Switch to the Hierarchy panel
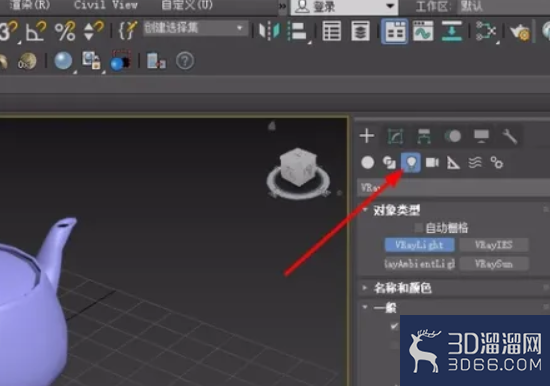Viewport: 550px width, 386px height. pos(424,136)
